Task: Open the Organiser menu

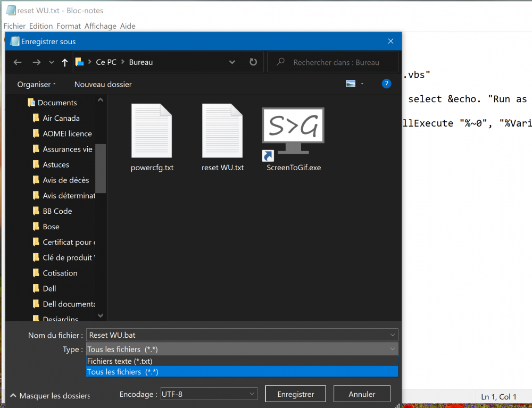Action: (36, 85)
